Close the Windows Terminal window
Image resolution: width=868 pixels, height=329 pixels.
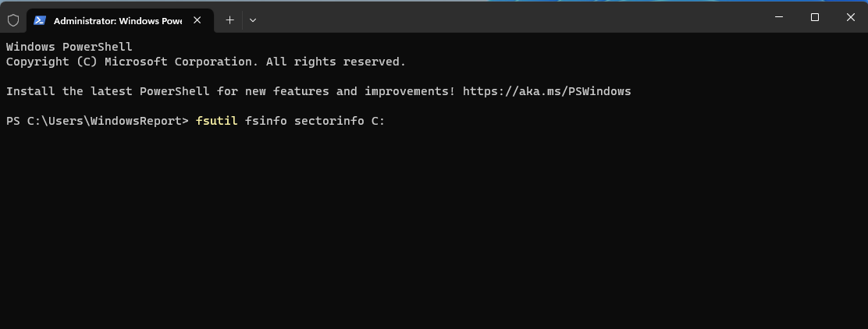(x=851, y=17)
